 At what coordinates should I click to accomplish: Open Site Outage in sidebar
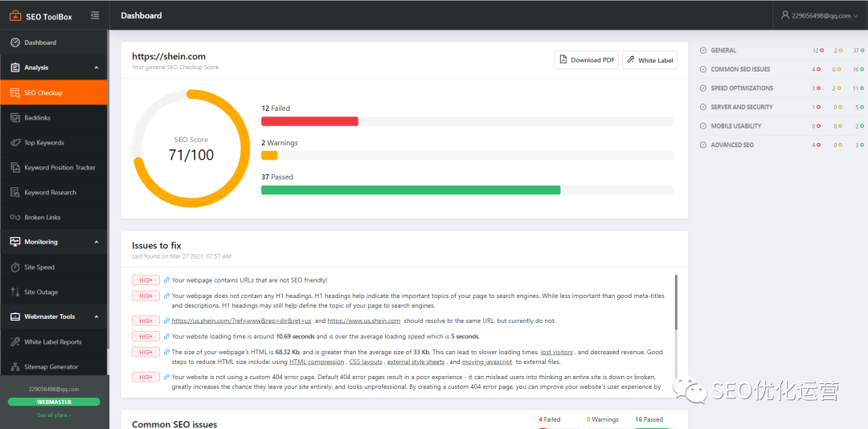click(x=54, y=292)
